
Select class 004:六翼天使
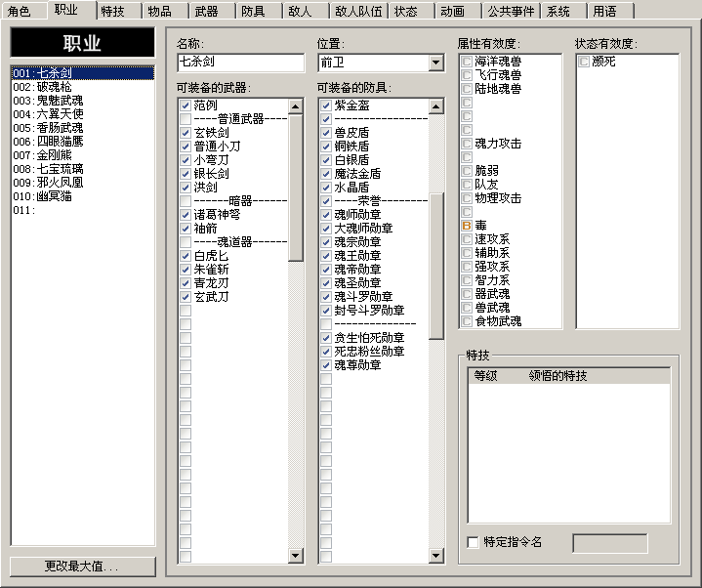83,114
